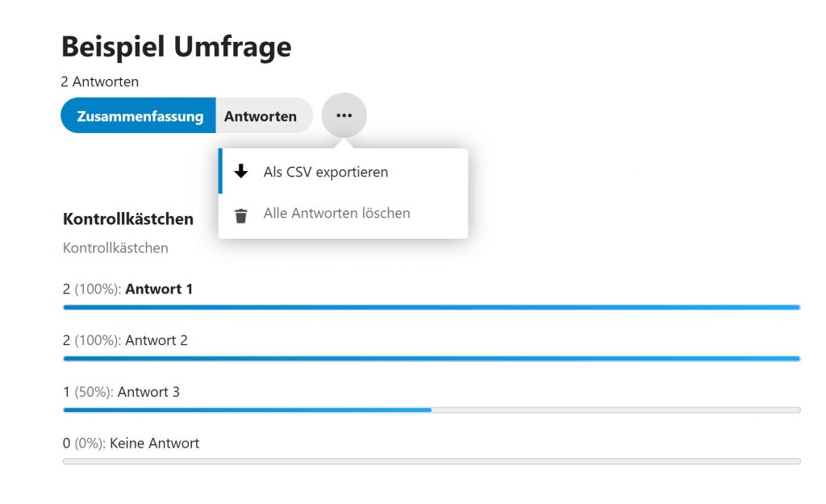Viewport: 826px width, 504px height.
Task: Click the Antwort 1 progress bar
Action: click(431, 307)
